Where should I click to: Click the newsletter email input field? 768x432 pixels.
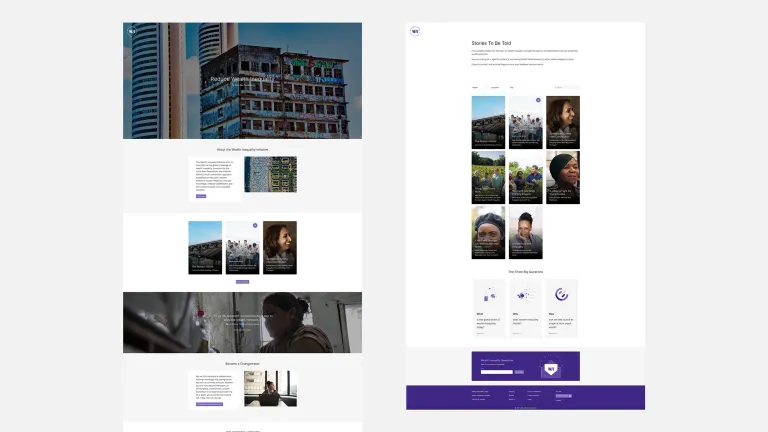coord(497,372)
